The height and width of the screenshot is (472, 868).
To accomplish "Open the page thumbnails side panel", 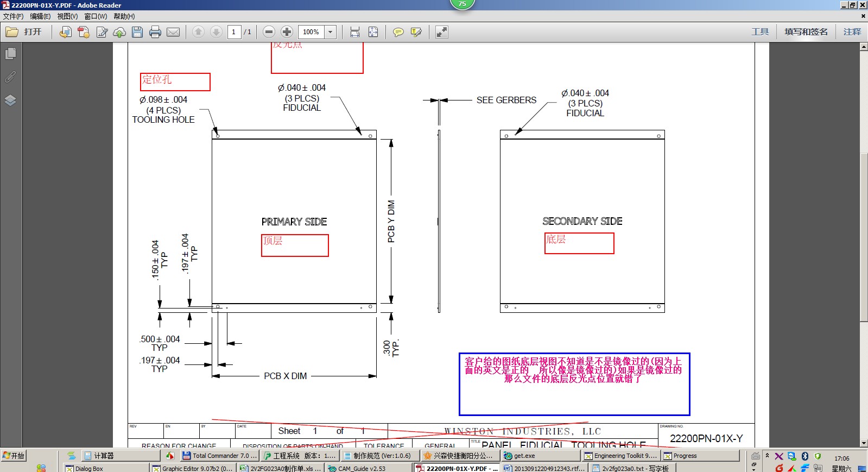I will [x=10, y=54].
